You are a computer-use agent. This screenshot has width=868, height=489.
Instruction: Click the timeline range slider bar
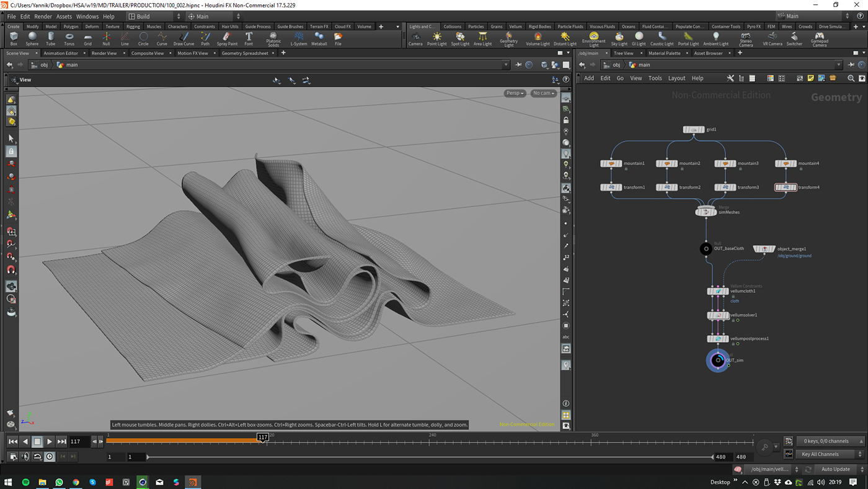(430, 457)
